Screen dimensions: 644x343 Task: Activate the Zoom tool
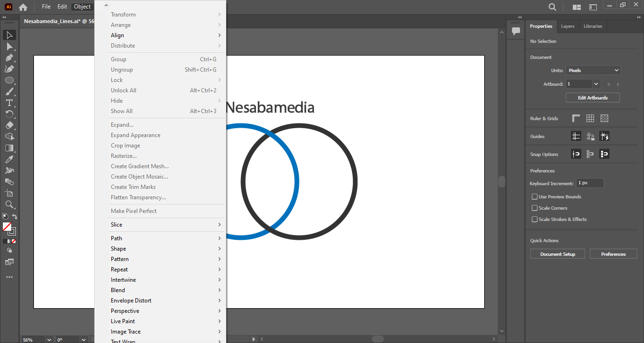[9, 205]
